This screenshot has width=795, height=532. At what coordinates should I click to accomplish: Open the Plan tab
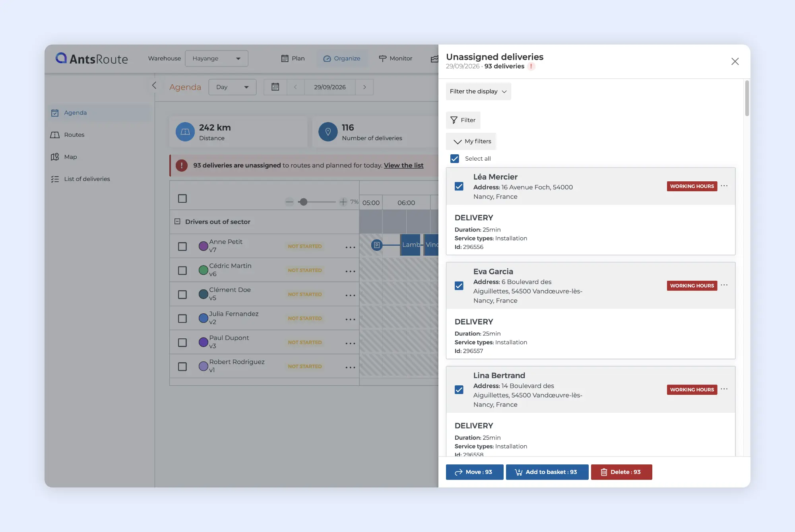click(x=293, y=58)
